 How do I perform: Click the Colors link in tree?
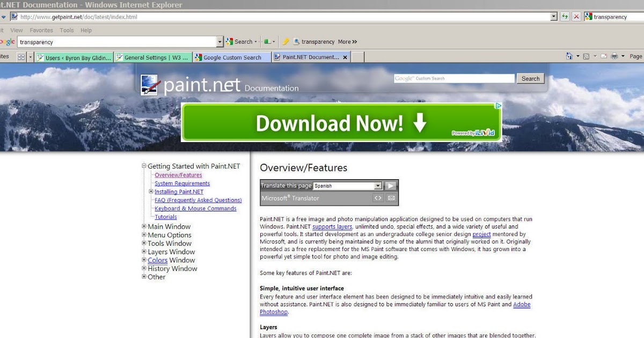point(158,260)
